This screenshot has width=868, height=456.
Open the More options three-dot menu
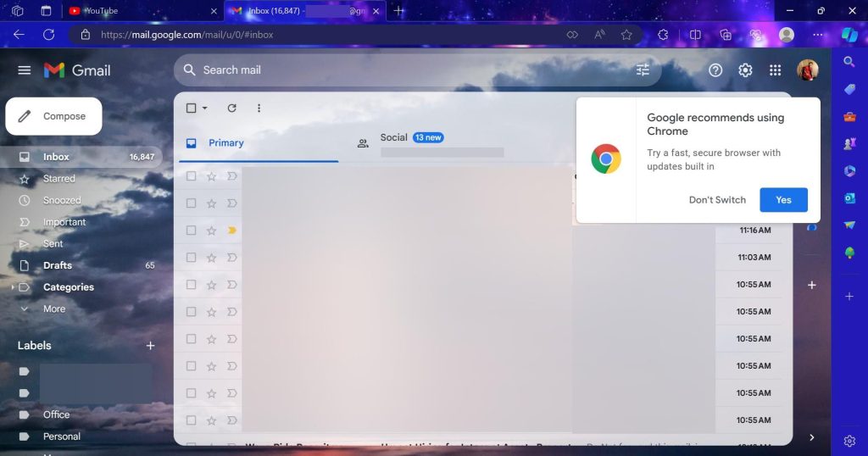tap(259, 108)
